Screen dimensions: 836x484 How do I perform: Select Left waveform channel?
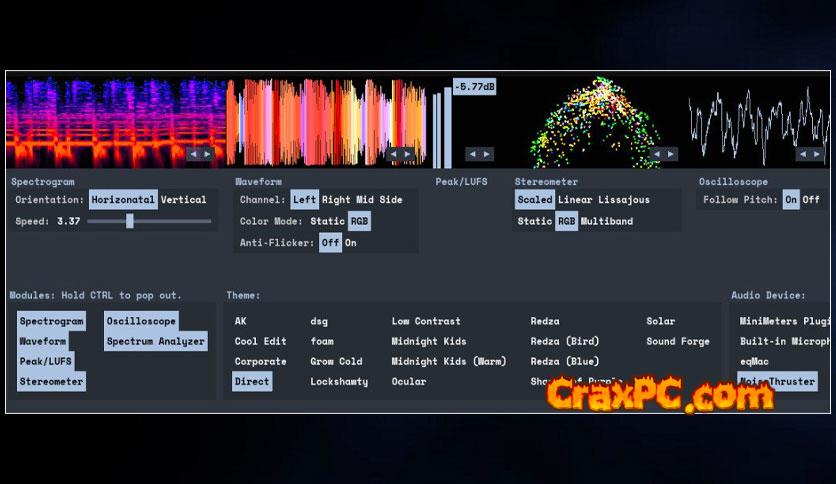pyautogui.click(x=304, y=200)
